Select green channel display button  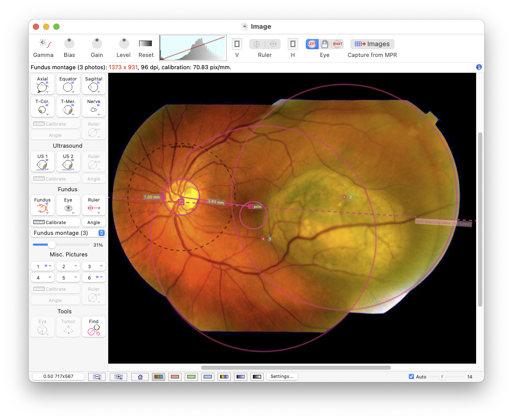(x=191, y=377)
